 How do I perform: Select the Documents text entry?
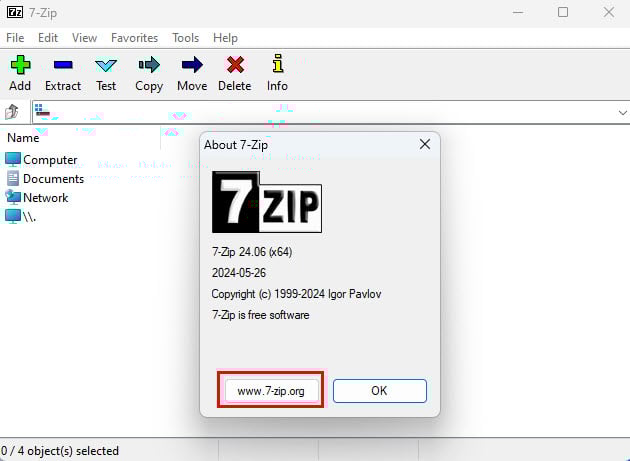click(53, 178)
